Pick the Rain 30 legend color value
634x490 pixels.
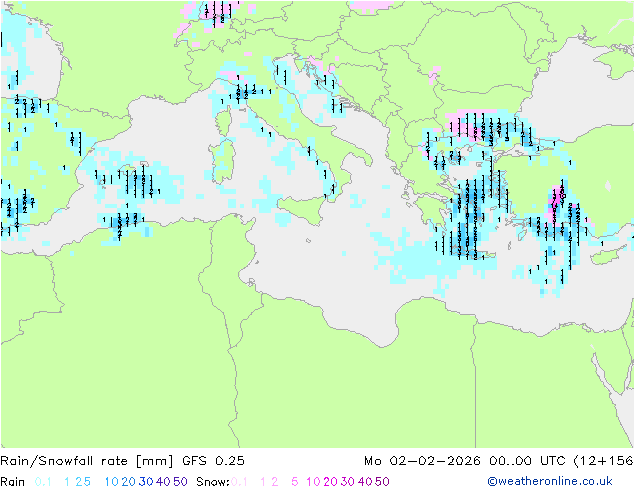tap(146, 482)
